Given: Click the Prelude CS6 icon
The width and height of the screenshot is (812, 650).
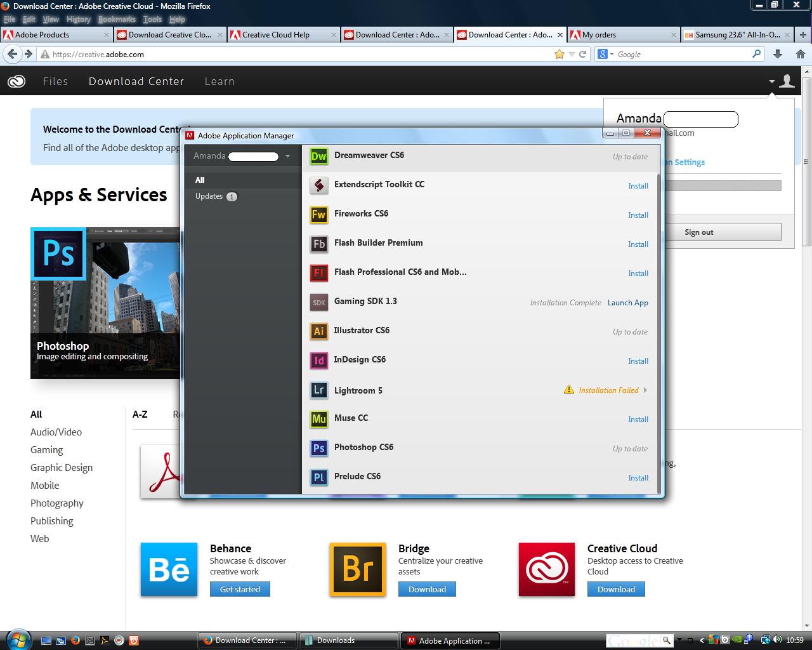Looking at the screenshot, I should [318, 477].
